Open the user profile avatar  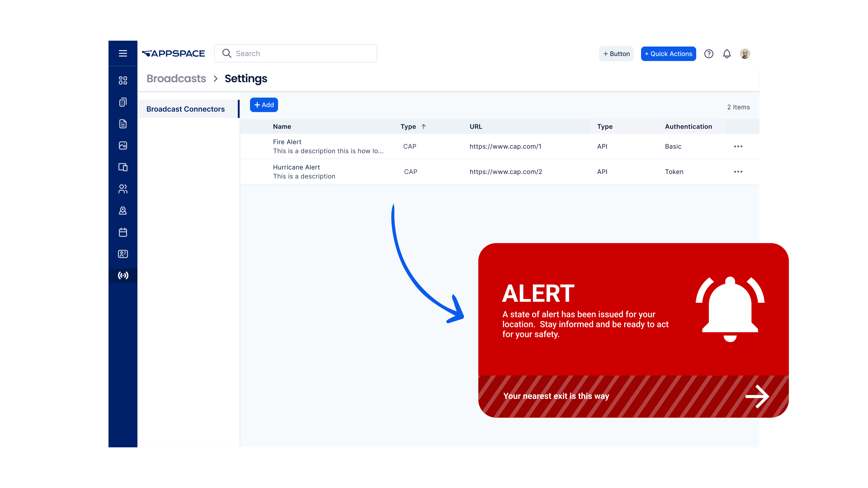pos(745,54)
